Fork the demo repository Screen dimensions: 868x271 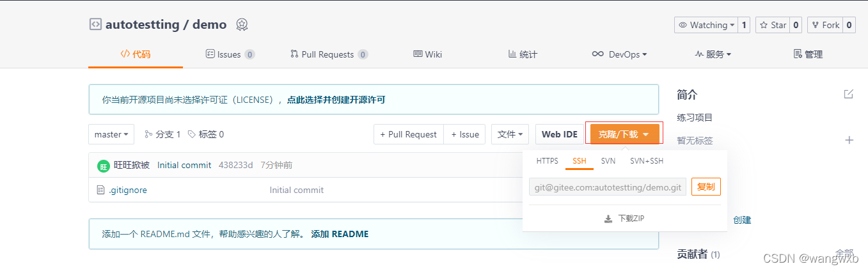[825, 25]
